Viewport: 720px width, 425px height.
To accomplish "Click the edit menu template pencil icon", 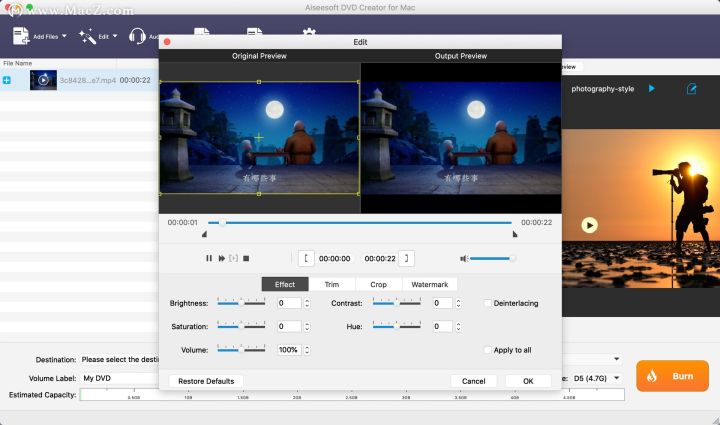I will click(691, 89).
